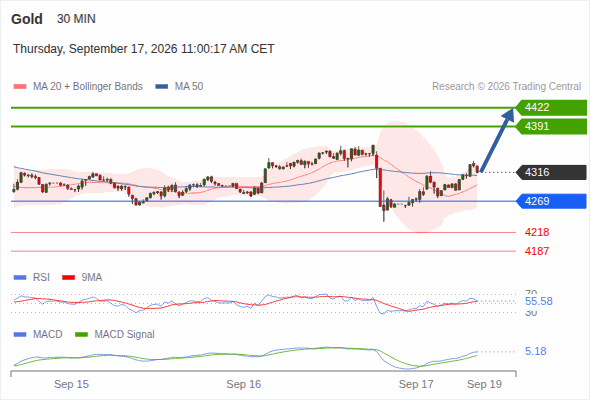Click the blue upward forecast arrow

(497, 140)
